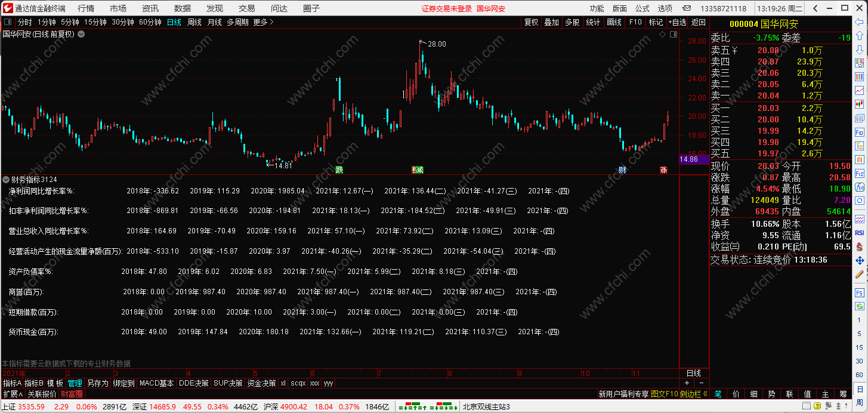Switch to the 财富圈 tab
Image resolution: width=868 pixels, height=413 pixels.
pos(72,394)
